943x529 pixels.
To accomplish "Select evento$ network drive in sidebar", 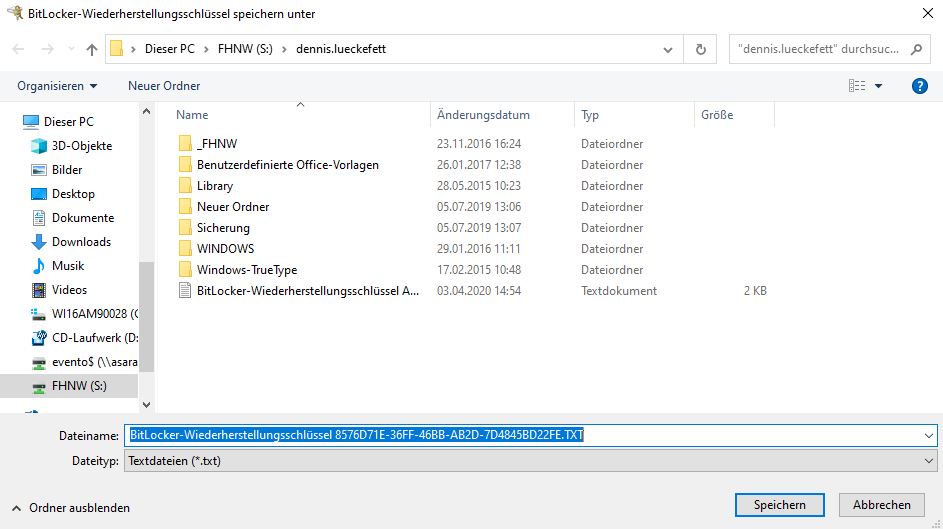I will [x=84, y=362].
